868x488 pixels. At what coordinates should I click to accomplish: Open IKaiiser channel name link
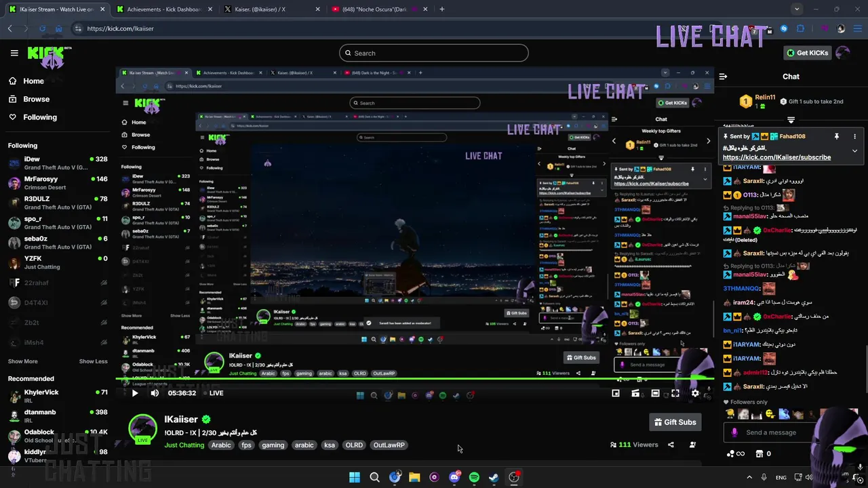[181, 420]
